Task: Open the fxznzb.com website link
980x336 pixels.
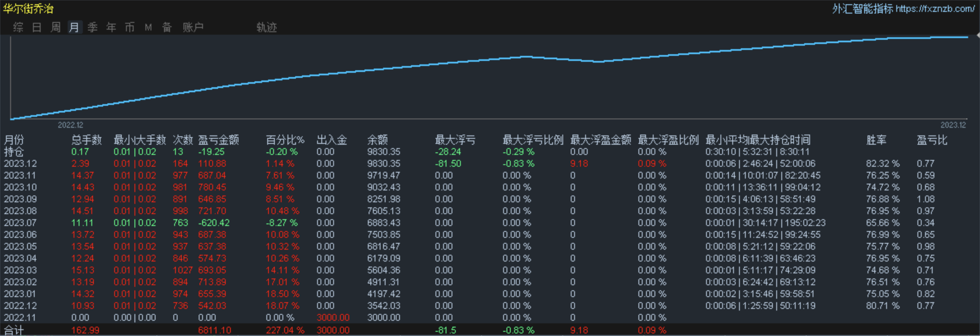Action: 935,9
